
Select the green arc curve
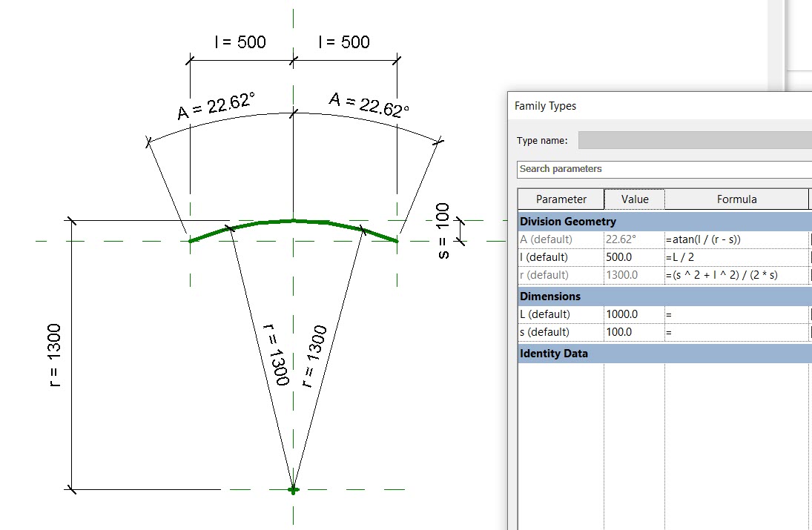tap(293, 222)
